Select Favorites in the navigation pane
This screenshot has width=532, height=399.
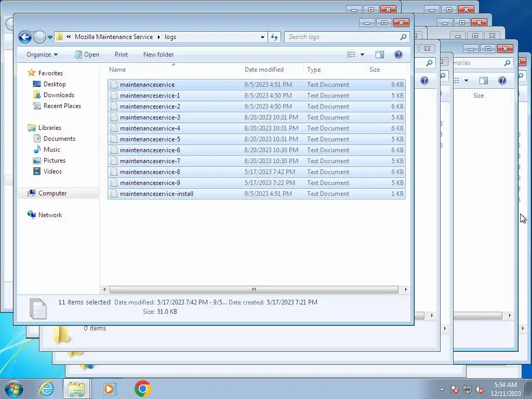coord(50,73)
